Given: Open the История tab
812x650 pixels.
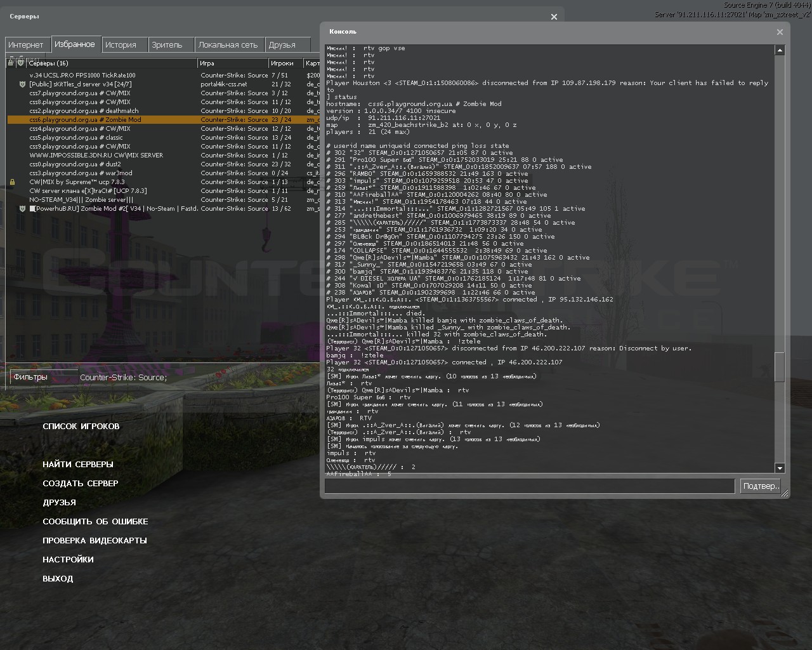Looking at the screenshot, I should point(121,45).
